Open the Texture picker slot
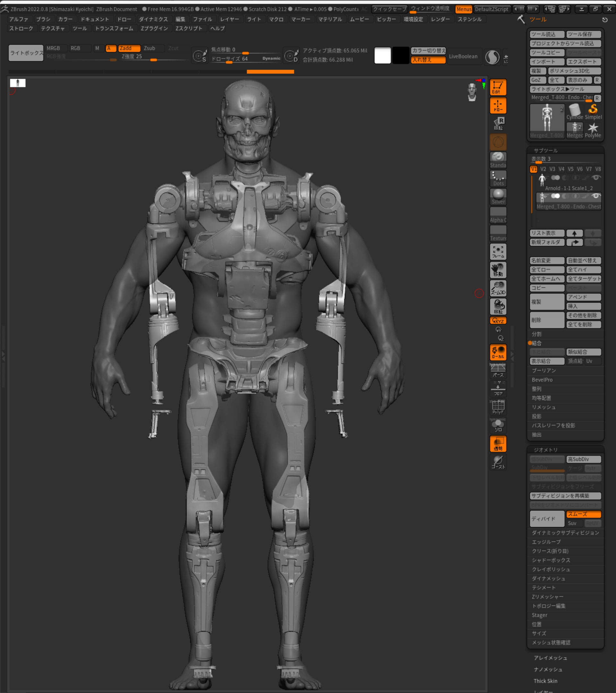616x693 pixels. point(498,233)
